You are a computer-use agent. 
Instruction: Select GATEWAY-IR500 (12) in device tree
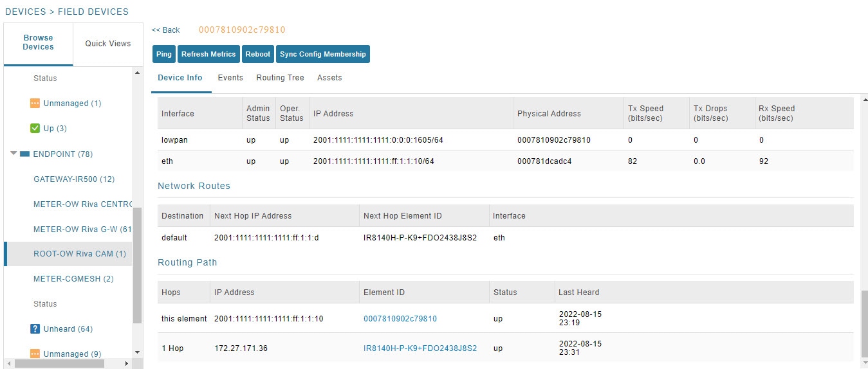(x=74, y=179)
